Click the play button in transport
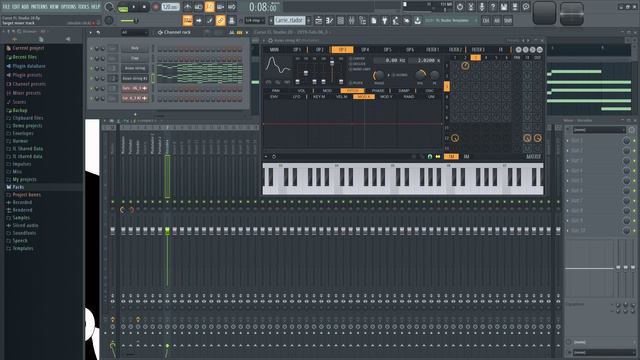The height and width of the screenshot is (360, 640). pyautogui.click(x=134, y=7)
